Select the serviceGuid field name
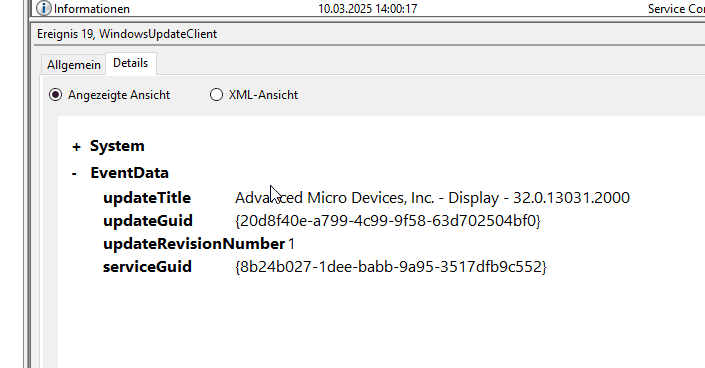The width and height of the screenshot is (705, 368). pyautogui.click(x=147, y=267)
